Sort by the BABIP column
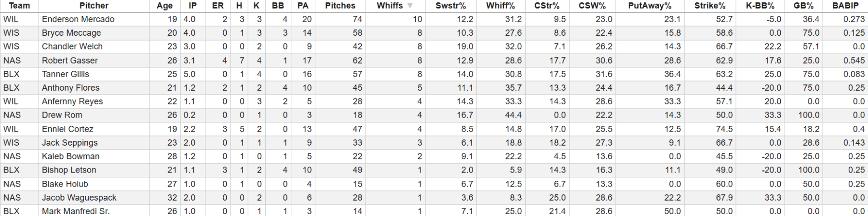This screenshot has width=868, height=216. tap(845, 6)
